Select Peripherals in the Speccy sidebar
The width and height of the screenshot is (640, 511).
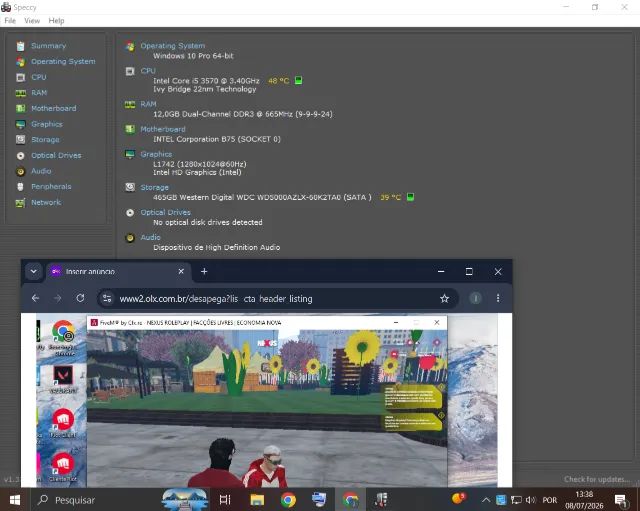(51, 187)
